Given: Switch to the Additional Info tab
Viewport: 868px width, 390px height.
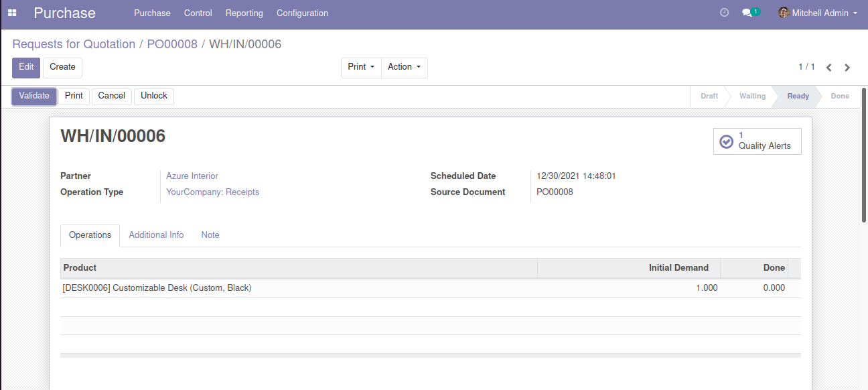Looking at the screenshot, I should (156, 235).
